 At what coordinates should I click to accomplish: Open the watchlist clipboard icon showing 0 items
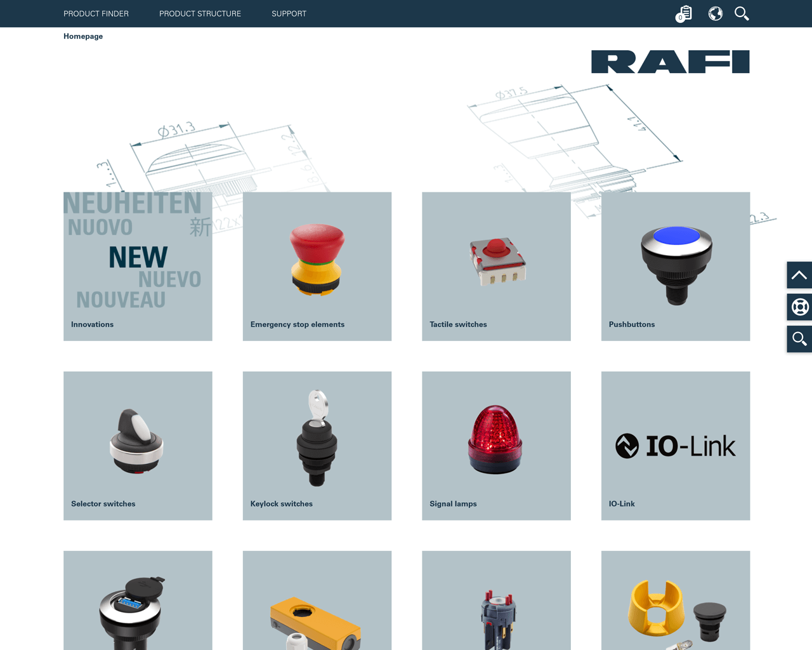point(683,13)
